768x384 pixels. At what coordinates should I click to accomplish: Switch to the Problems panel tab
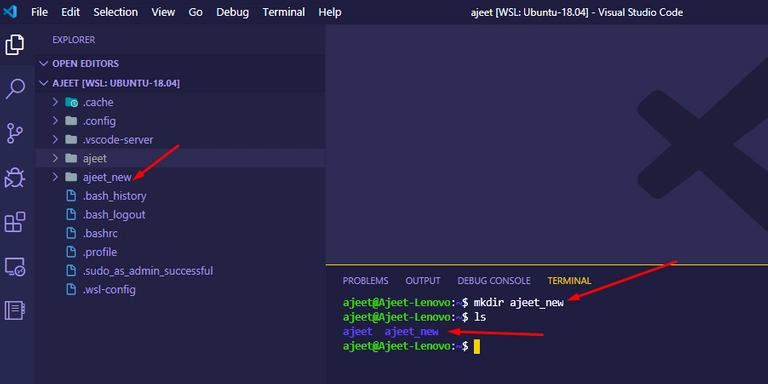click(x=365, y=281)
